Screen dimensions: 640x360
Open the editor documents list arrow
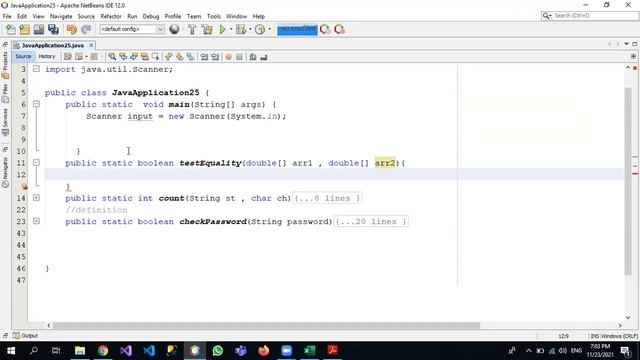pos(626,44)
